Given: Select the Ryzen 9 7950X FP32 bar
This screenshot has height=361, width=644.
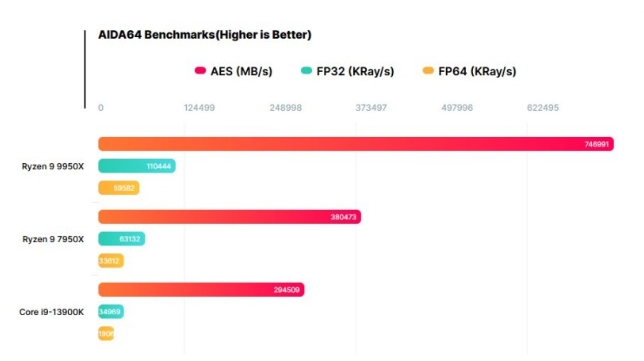Looking at the screenshot, I should point(122,239).
